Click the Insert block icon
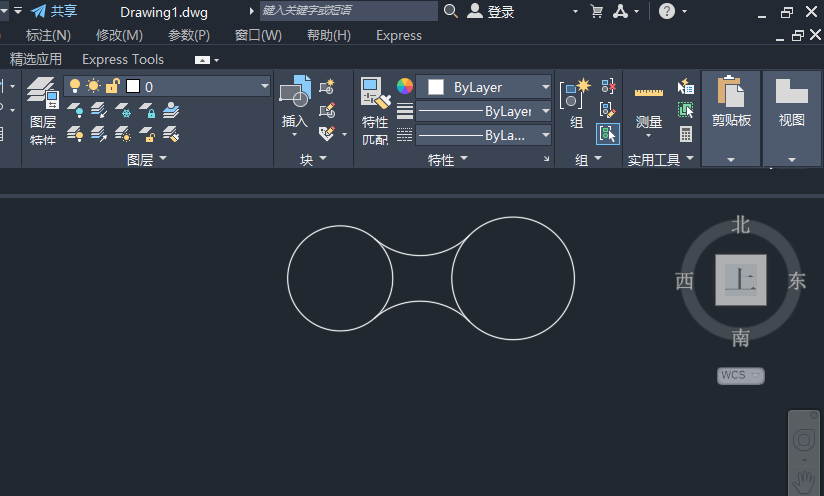 pos(295,91)
